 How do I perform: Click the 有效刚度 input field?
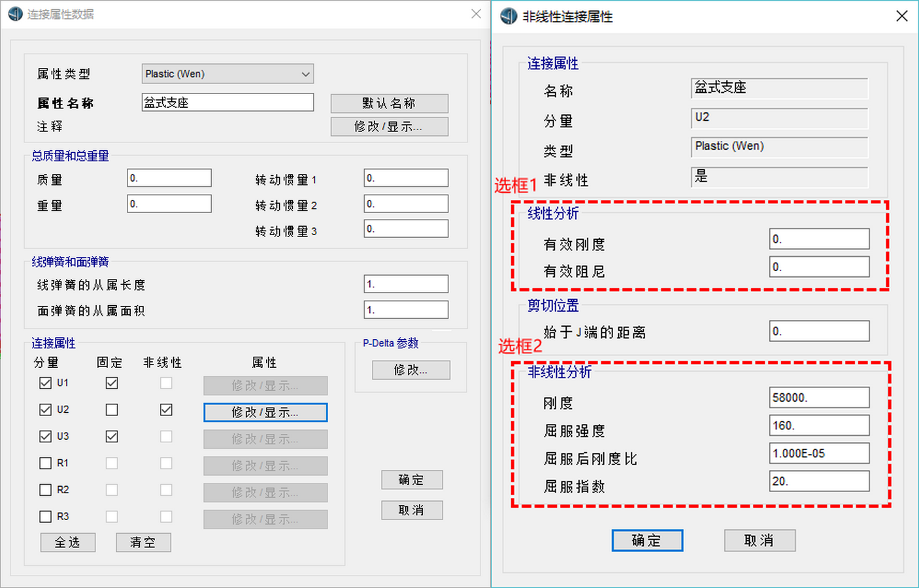coord(819,239)
